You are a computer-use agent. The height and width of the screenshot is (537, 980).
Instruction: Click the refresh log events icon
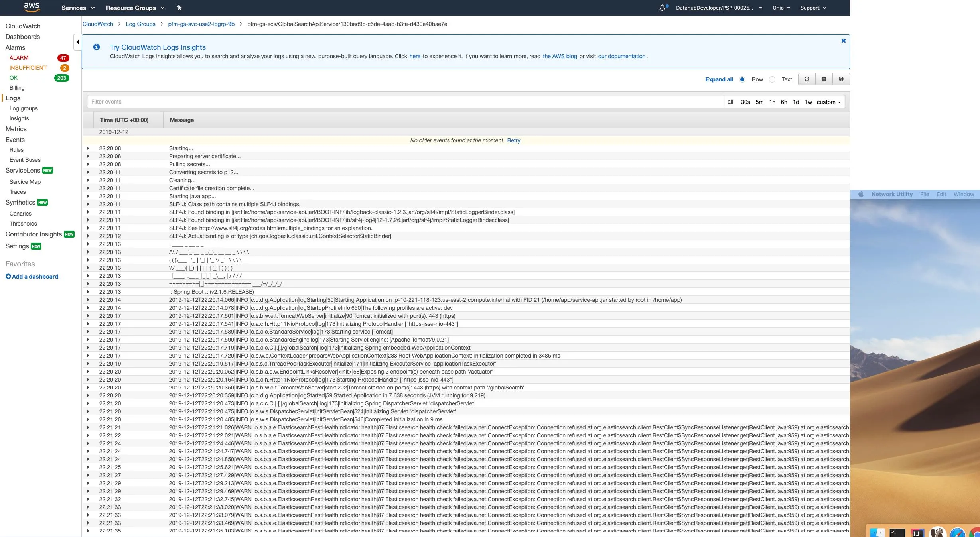click(806, 79)
